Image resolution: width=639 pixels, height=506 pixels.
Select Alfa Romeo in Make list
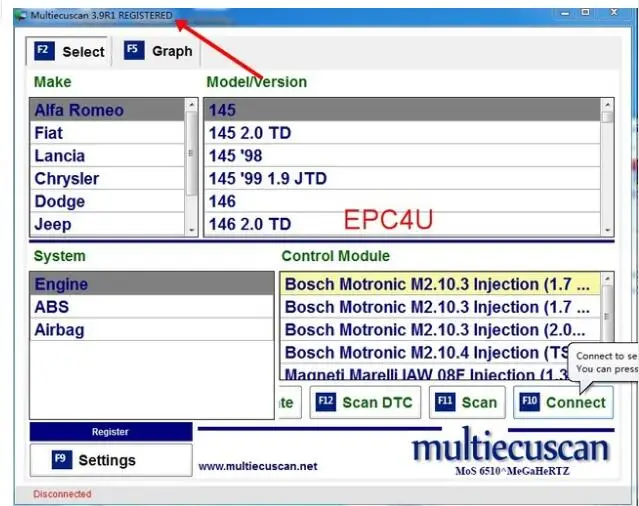(x=107, y=110)
